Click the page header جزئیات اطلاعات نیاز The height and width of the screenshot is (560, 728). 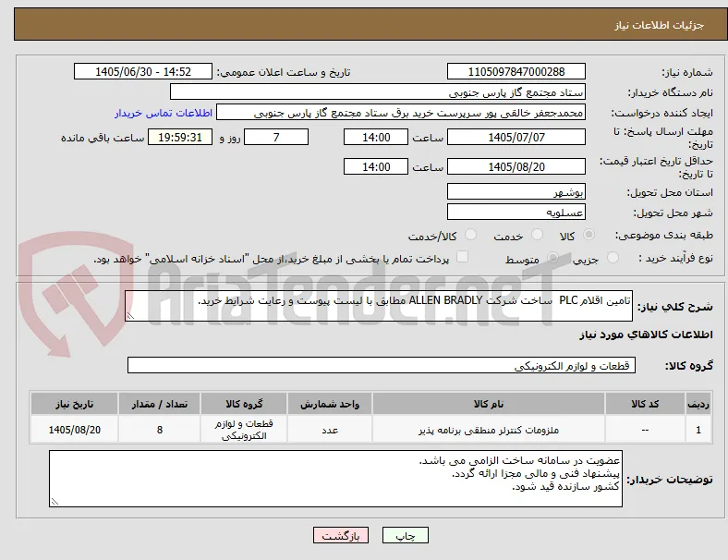pos(660,25)
